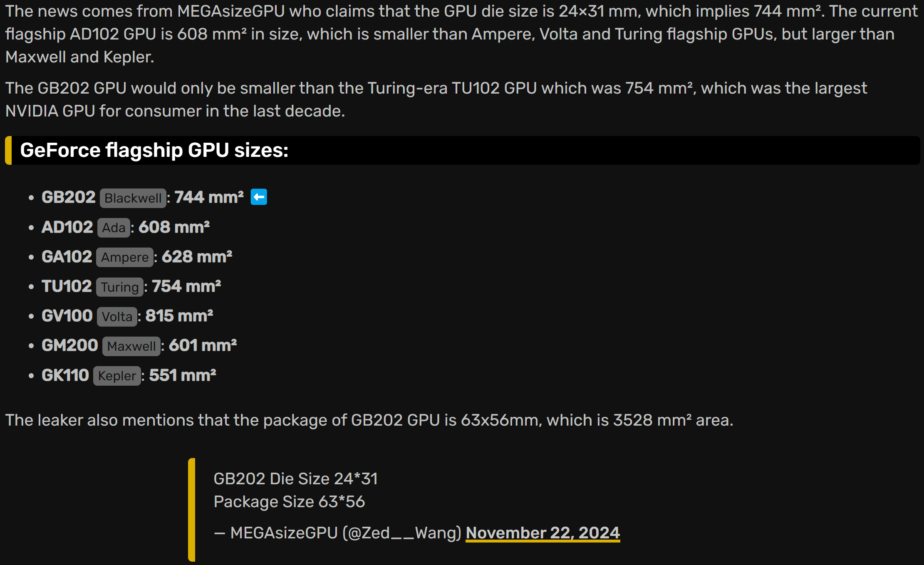
Task: Click the quoted text GB202 Die Size 24*31
Action: [295, 479]
